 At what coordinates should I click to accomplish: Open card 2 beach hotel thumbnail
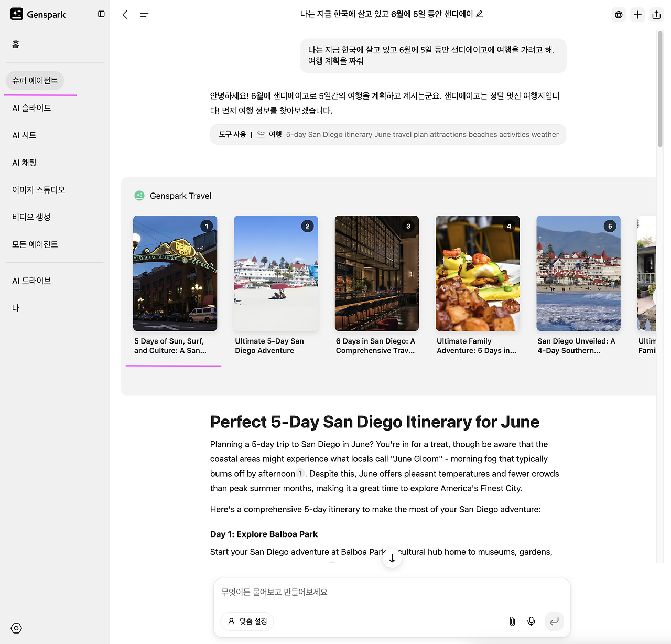coord(276,273)
